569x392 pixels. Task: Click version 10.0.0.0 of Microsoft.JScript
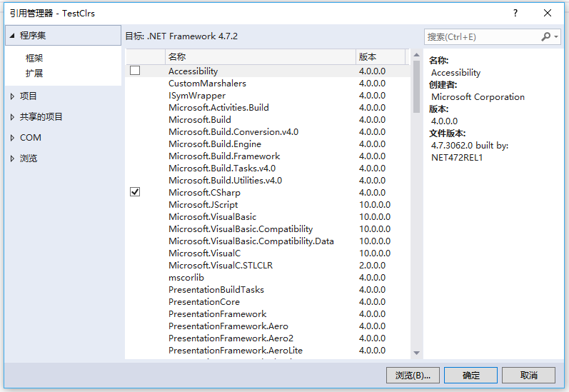coord(375,205)
